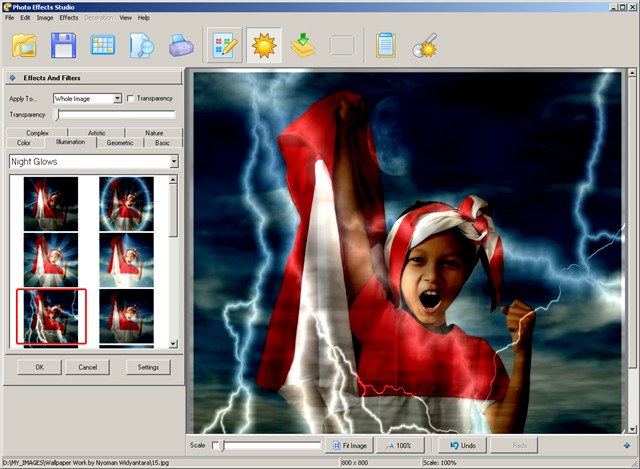Open thumbnail browser grid icon
Viewport: 640px width, 469px height.
click(x=102, y=45)
